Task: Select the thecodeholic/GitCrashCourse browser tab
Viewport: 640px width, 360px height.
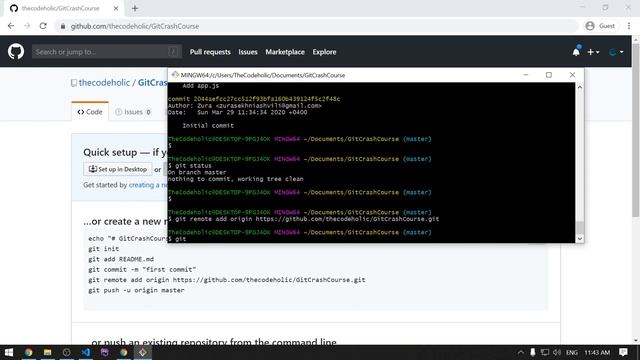Action: coord(64,8)
